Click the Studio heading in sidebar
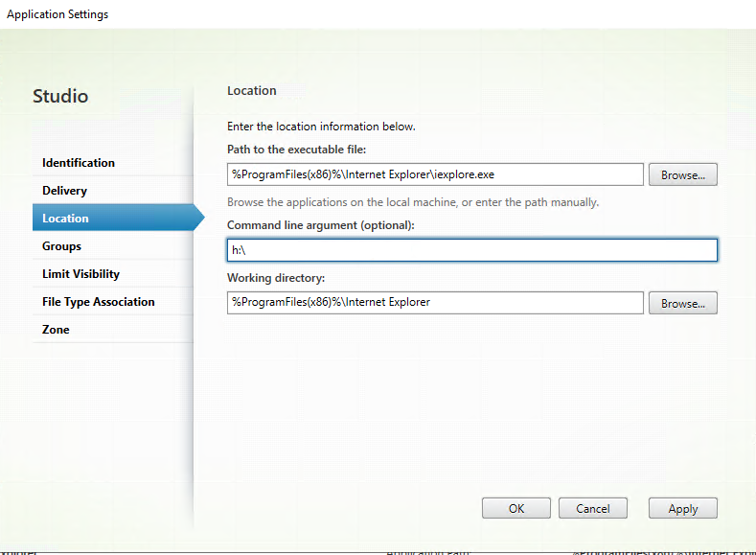This screenshot has width=756, height=555. [60, 97]
